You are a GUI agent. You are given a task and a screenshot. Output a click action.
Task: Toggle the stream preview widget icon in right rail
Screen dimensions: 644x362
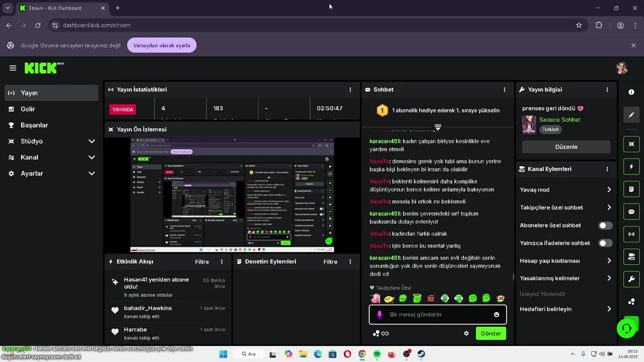(x=631, y=144)
